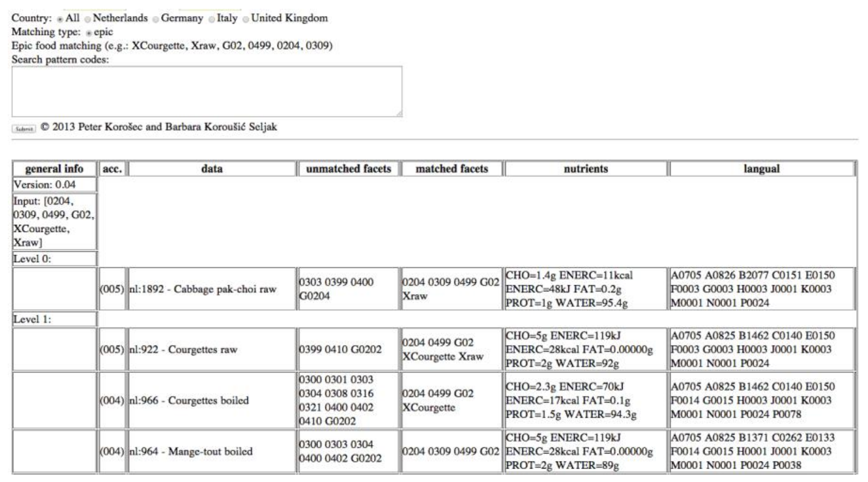Click the Version: 0.04 cell

[55, 185]
